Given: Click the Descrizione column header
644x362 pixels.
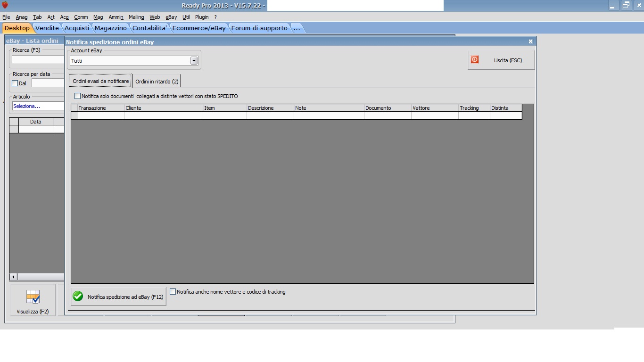Looking at the screenshot, I should [270, 108].
